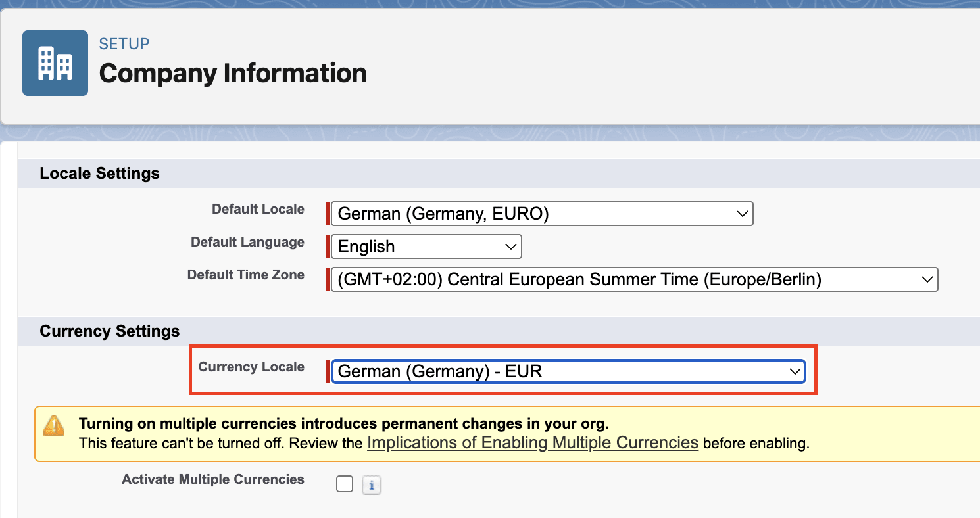Click the Company Information page heading

tap(232, 73)
